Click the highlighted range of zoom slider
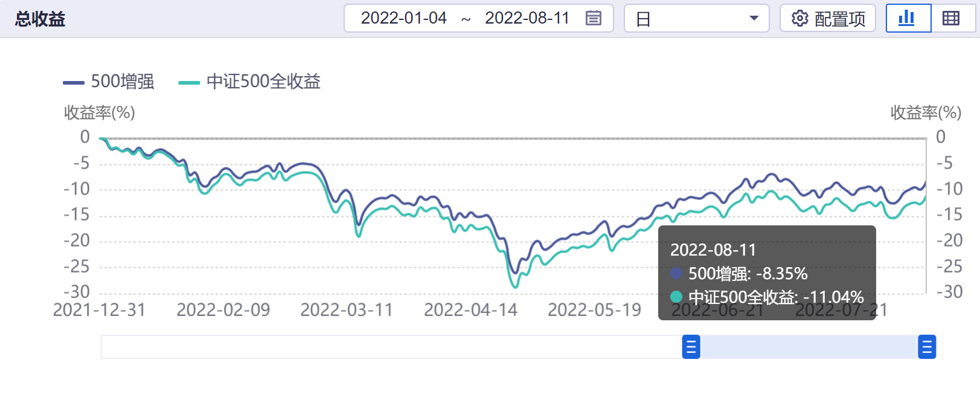The width and height of the screenshot is (980, 394). coord(809,347)
